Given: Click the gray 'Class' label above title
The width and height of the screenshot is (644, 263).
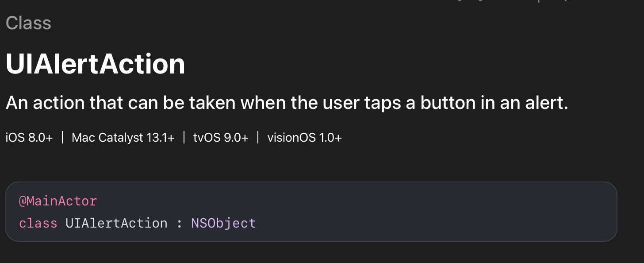Looking at the screenshot, I should (x=28, y=23).
